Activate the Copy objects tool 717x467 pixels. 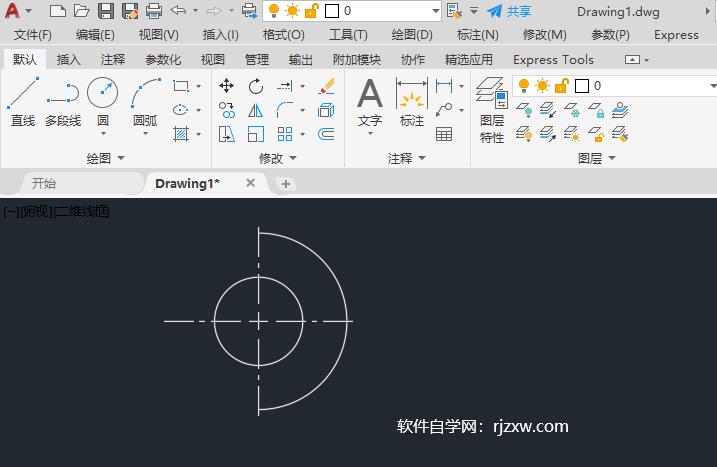[226, 110]
